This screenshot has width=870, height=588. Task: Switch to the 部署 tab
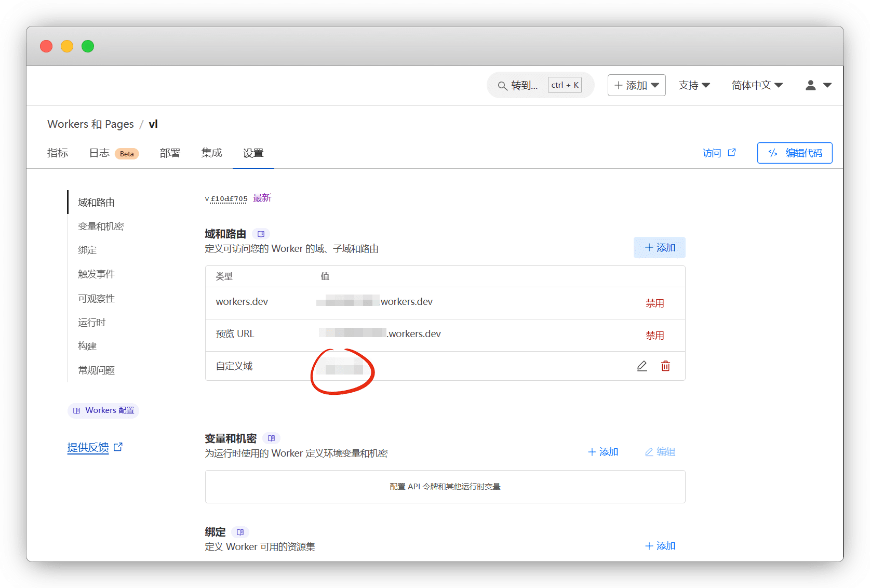(170, 153)
